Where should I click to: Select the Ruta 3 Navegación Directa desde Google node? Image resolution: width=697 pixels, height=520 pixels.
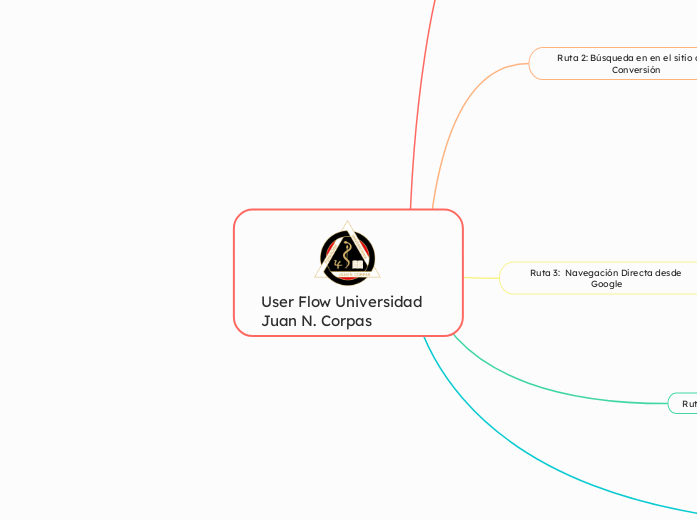[x=598, y=278]
